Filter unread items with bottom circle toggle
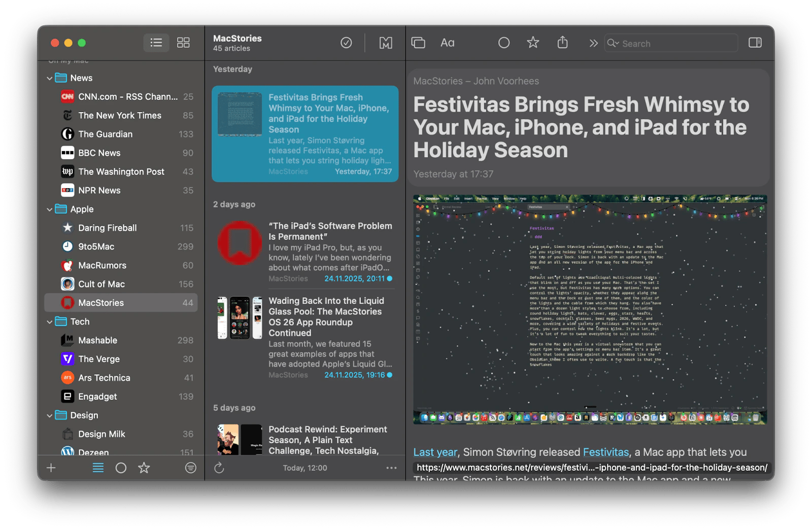812x530 pixels. coord(121,468)
